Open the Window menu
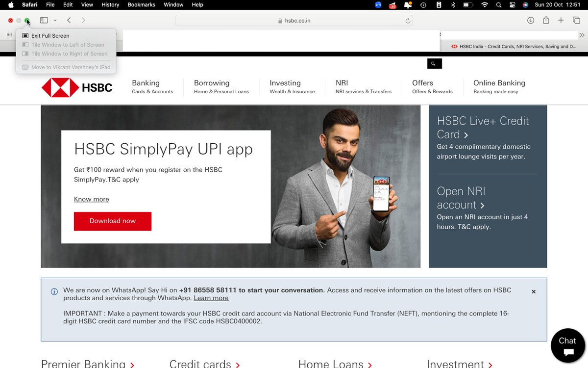This screenshot has width=588, height=368. (x=173, y=5)
